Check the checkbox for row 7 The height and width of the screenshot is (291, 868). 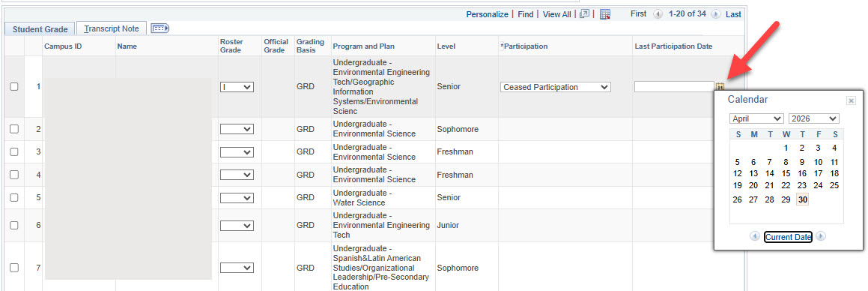14,268
